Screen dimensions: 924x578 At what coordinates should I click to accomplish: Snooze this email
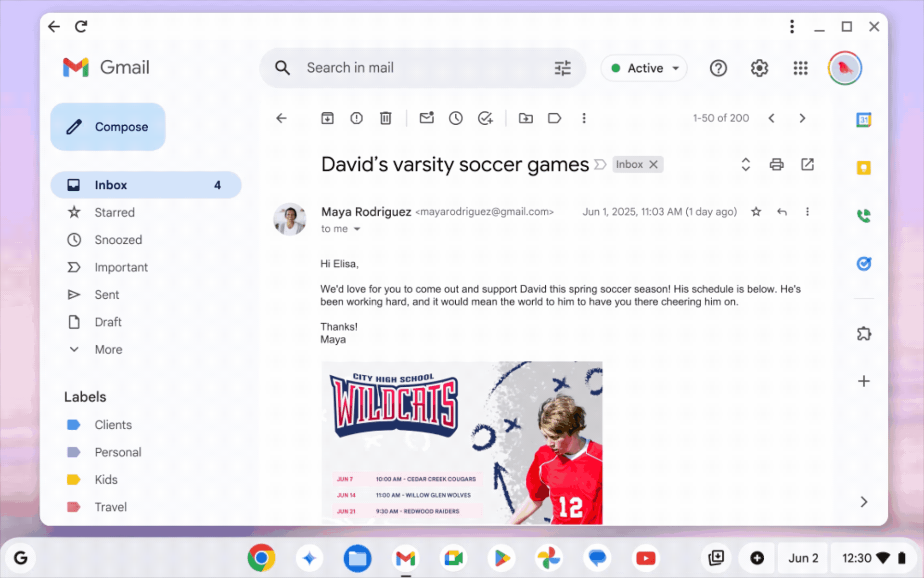(x=455, y=118)
